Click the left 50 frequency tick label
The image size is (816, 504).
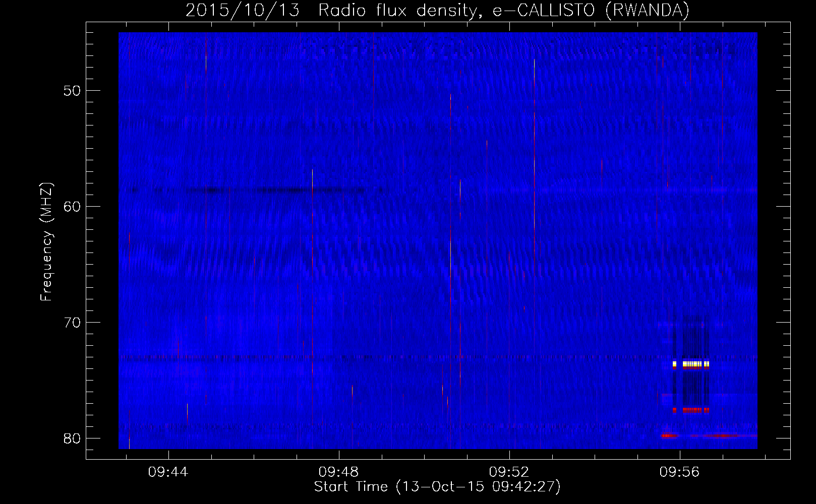coord(72,91)
